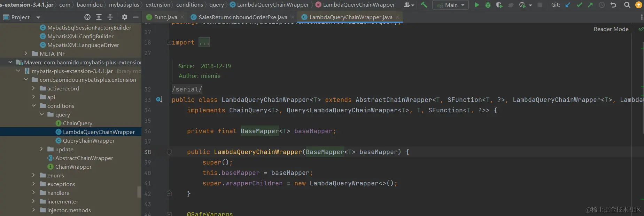
Task: Hide the Project tool window with the minus icon
Action: pyautogui.click(x=136, y=17)
